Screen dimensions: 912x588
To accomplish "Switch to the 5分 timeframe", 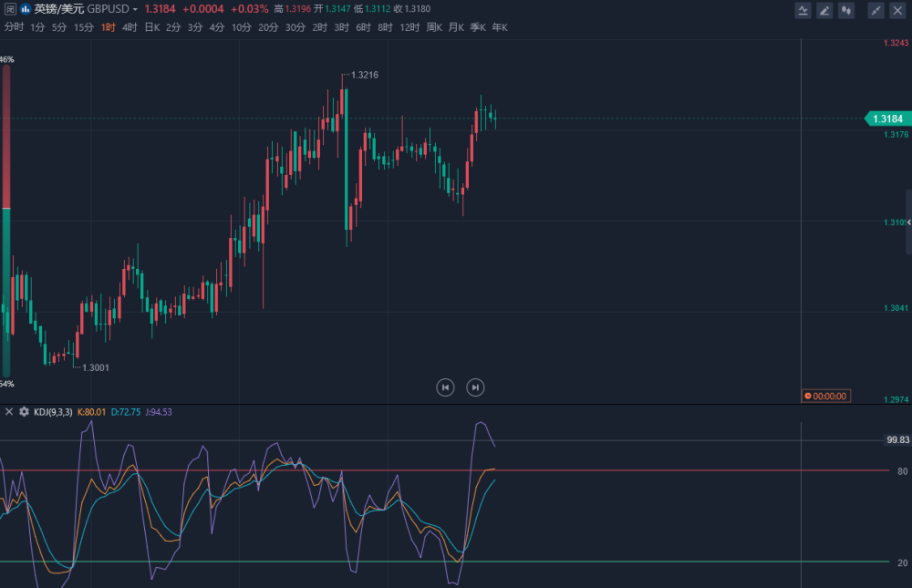I will point(59,27).
